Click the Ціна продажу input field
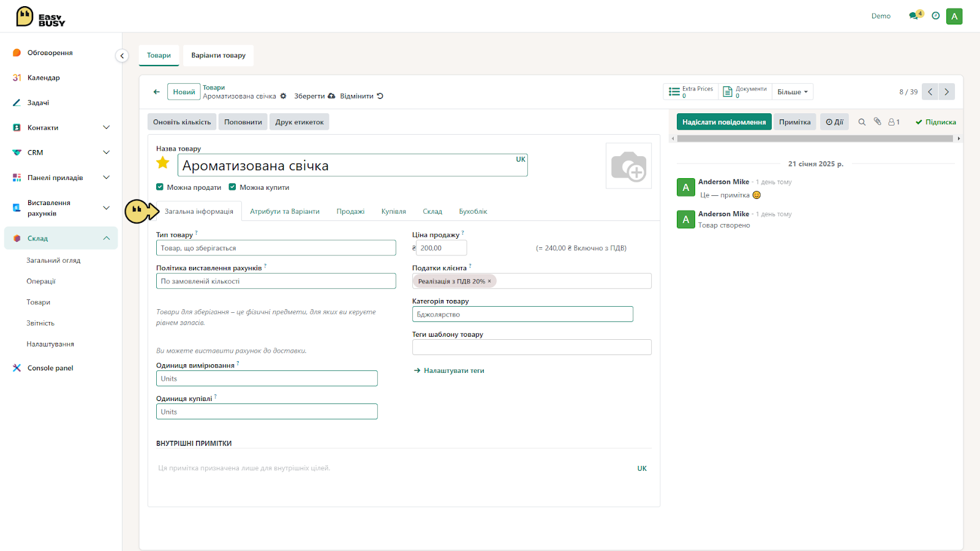The width and height of the screenshot is (980, 551). (441, 248)
